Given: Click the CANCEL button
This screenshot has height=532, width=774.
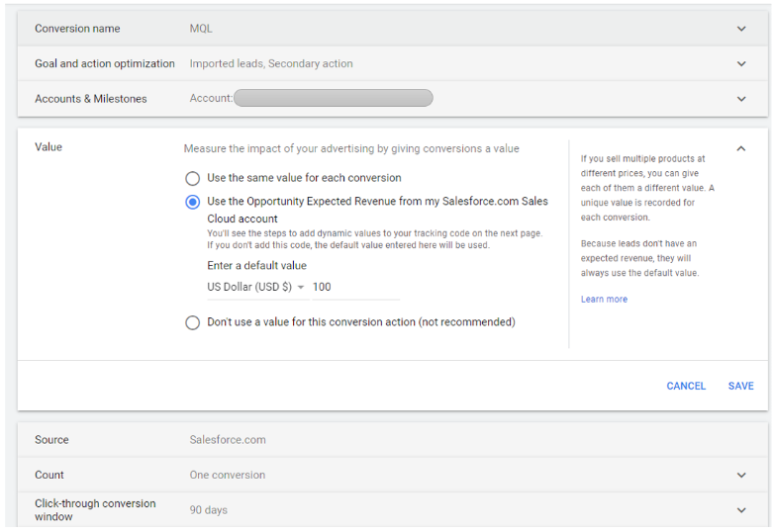Looking at the screenshot, I should tap(686, 387).
